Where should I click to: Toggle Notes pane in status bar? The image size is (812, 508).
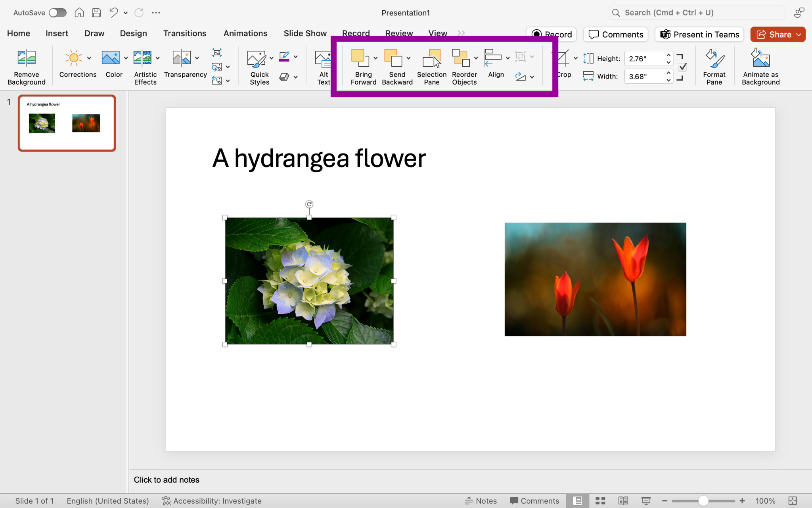[481, 501]
